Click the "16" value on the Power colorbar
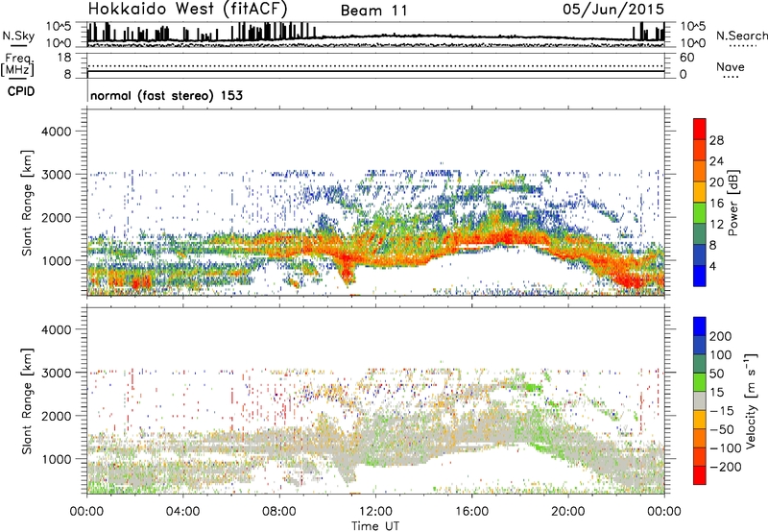 (x=716, y=204)
